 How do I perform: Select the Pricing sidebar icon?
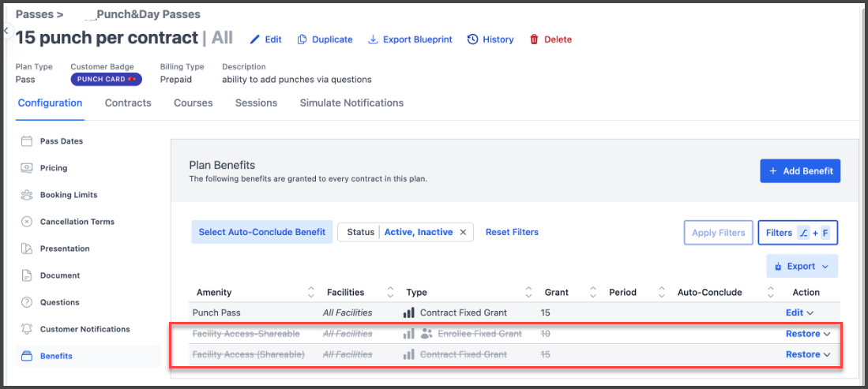click(x=27, y=167)
